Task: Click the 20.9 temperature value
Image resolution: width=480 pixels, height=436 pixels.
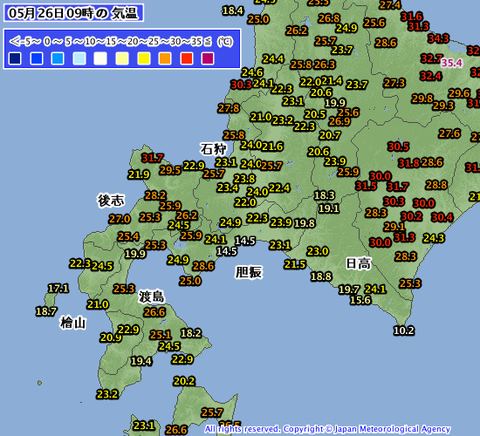Action: (x=111, y=338)
